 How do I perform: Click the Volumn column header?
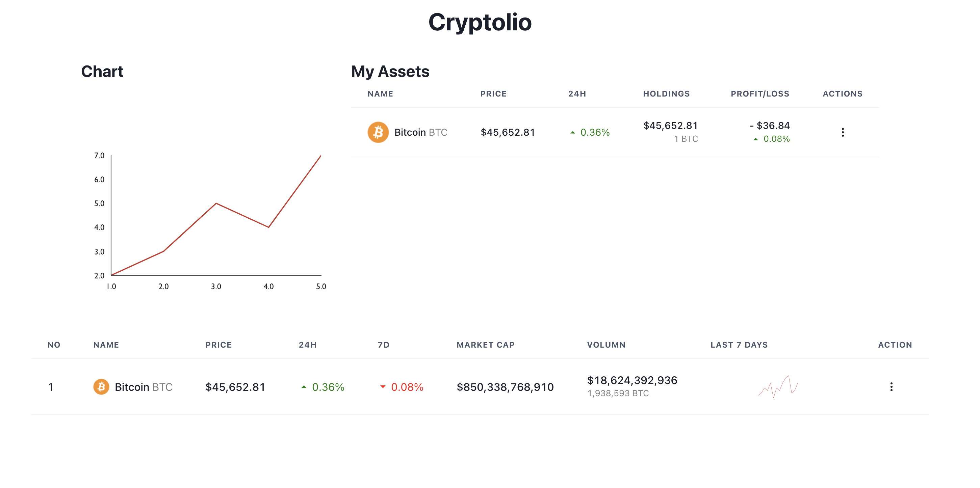pos(606,345)
